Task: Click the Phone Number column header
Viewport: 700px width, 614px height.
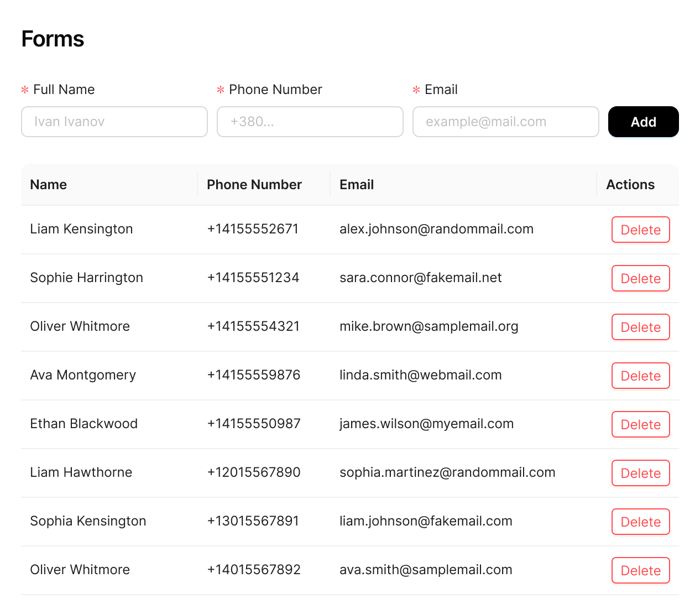Action: click(254, 185)
